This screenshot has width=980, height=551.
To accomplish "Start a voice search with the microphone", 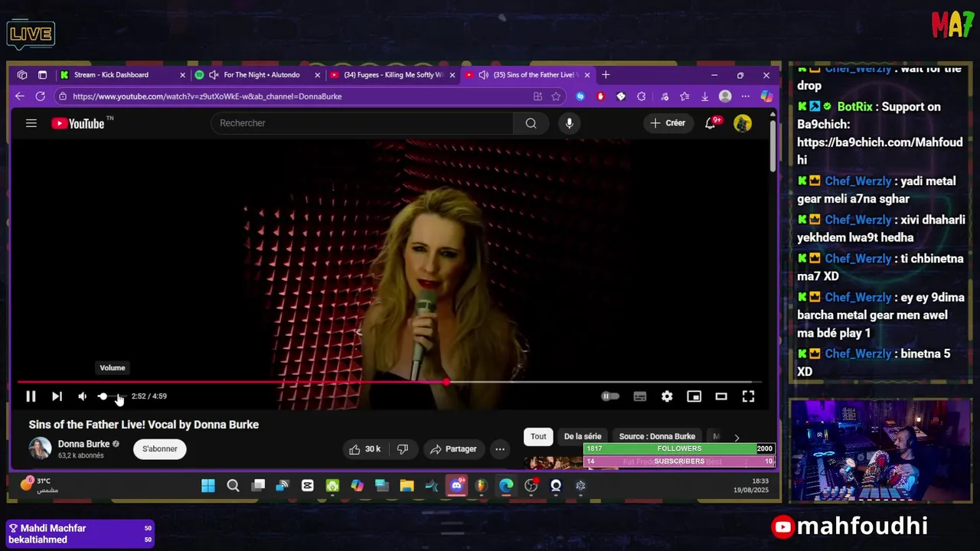I will (x=569, y=123).
